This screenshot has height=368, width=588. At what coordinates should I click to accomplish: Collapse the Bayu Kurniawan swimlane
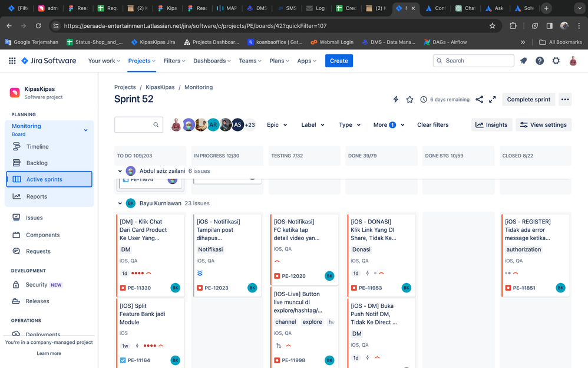(x=120, y=203)
